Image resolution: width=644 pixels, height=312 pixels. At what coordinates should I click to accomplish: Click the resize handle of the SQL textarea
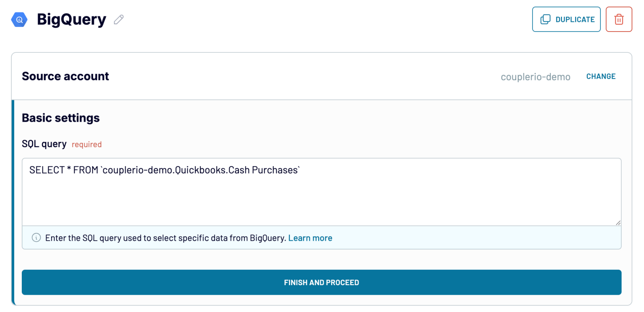pyautogui.click(x=618, y=223)
